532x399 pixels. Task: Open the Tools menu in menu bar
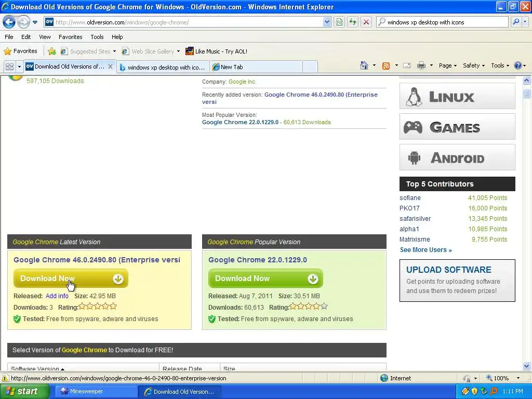tap(97, 37)
